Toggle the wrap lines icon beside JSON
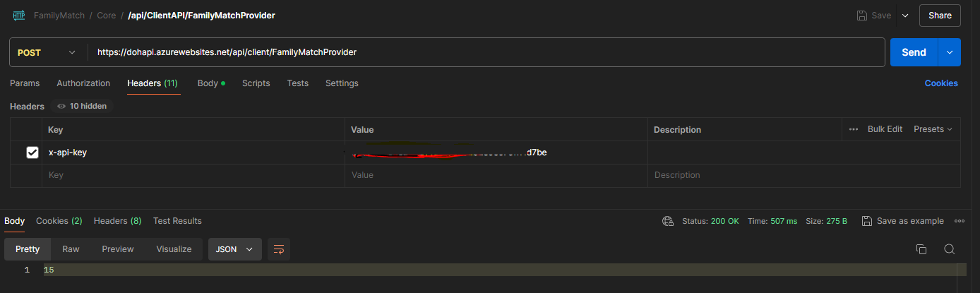Screen dimensions: 980x293 pos(279,249)
